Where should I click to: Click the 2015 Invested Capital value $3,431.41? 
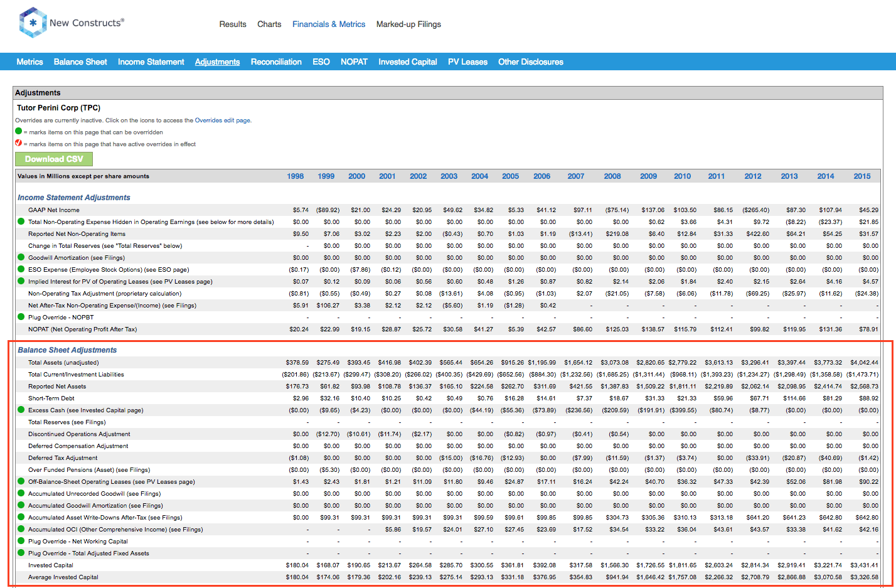pos(865,565)
